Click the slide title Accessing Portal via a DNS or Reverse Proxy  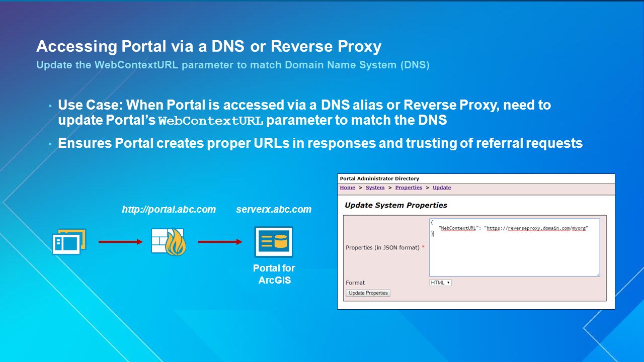coord(209,46)
